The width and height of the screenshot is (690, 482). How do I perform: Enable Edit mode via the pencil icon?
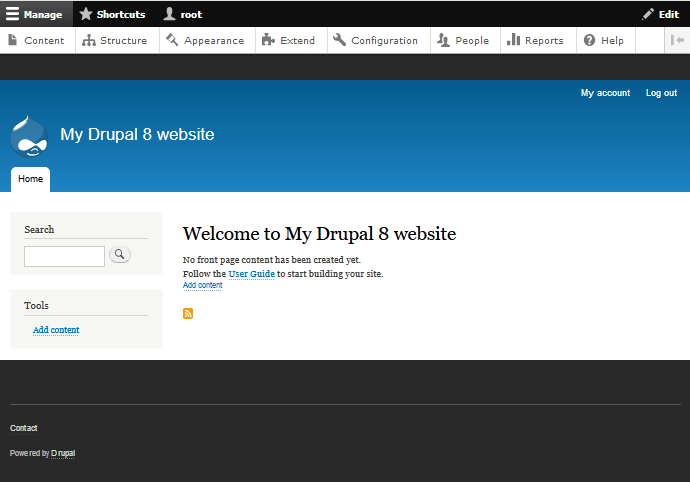661,14
